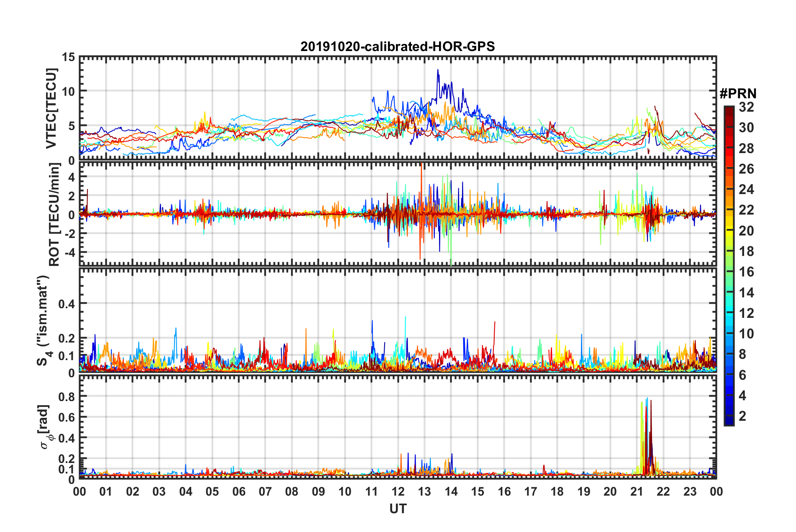Select the 07 tick on UT axis
The width and height of the screenshot is (796, 532).
click(x=265, y=491)
